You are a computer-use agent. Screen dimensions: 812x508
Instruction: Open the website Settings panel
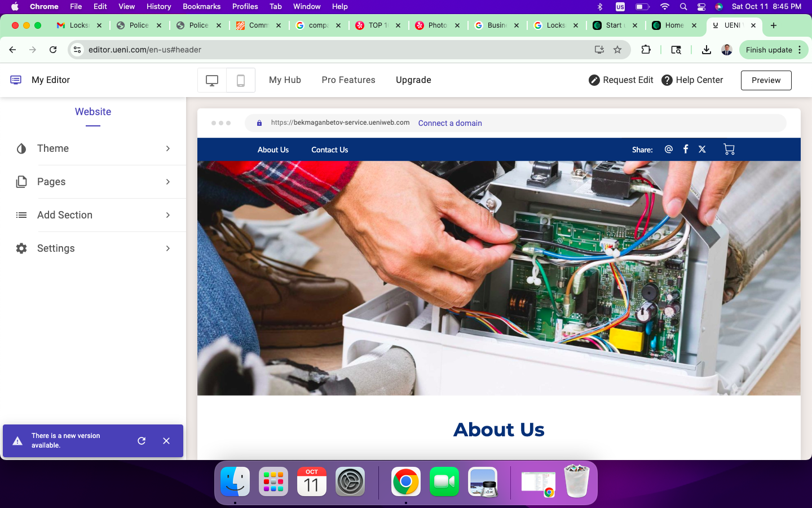coord(93,248)
